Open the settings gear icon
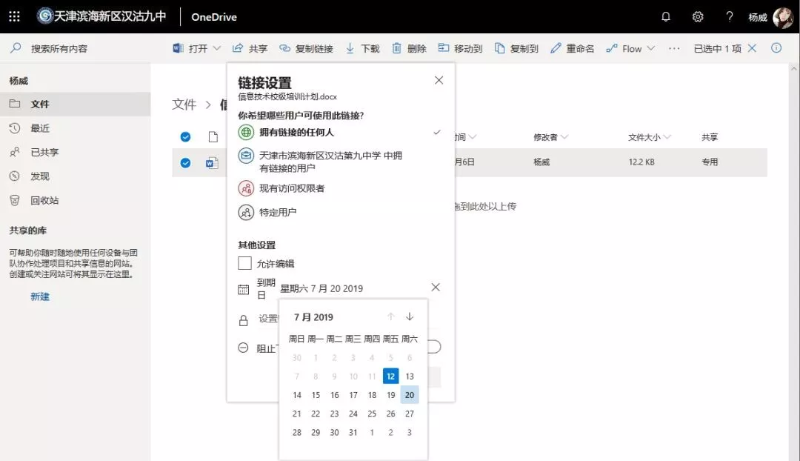 [x=698, y=16]
